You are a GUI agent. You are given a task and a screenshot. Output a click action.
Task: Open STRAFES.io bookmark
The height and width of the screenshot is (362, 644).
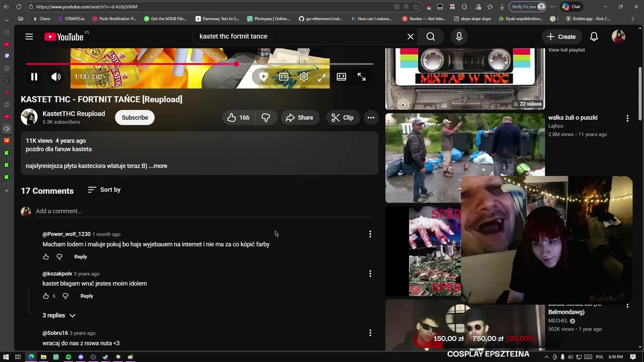click(x=71, y=19)
